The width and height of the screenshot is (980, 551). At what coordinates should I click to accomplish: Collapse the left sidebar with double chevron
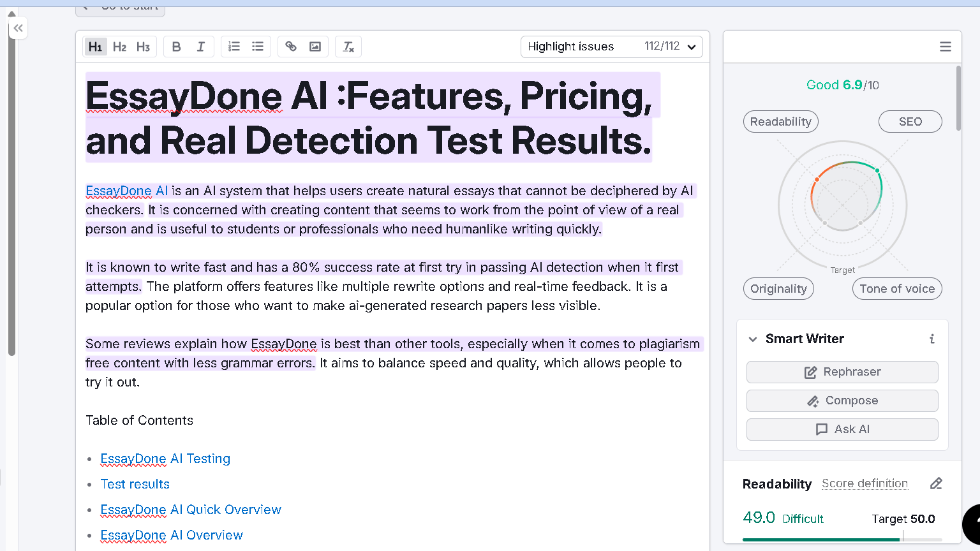coord(18,28)
